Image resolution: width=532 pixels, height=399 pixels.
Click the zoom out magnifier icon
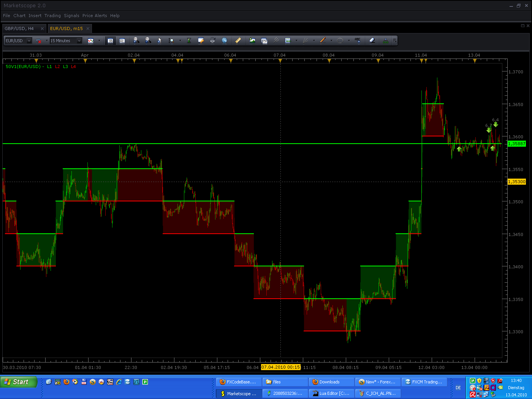tap(148, 40)
